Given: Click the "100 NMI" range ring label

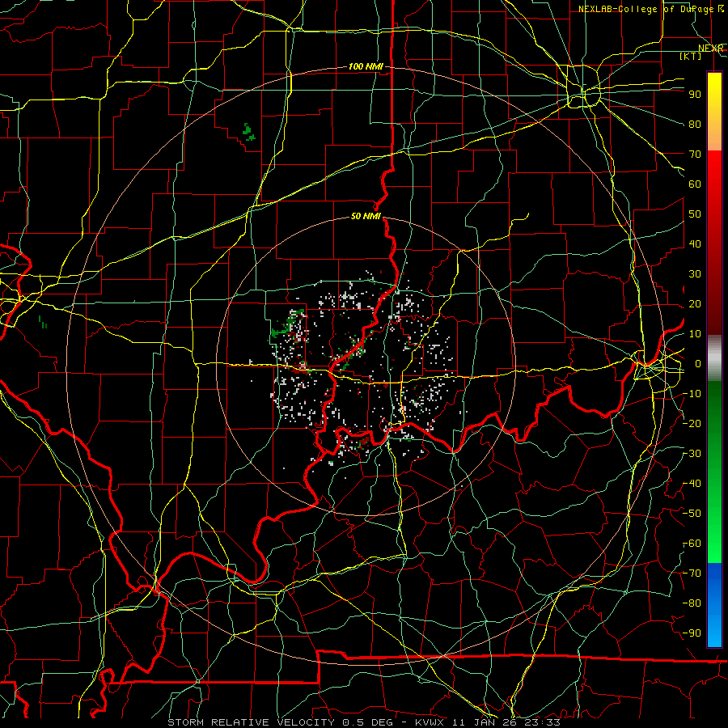Looking at the screenshot, I should tap(366, 67).
